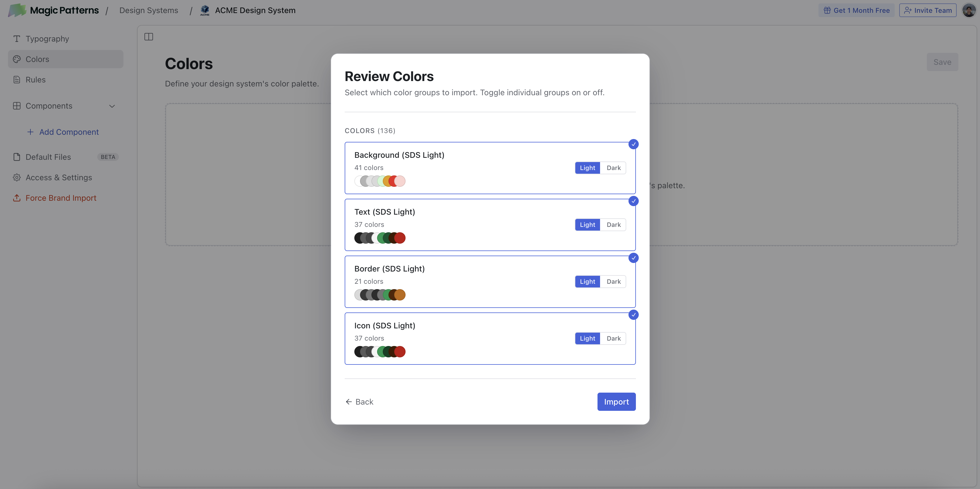Select the Colors palette icon

[17, 59]
